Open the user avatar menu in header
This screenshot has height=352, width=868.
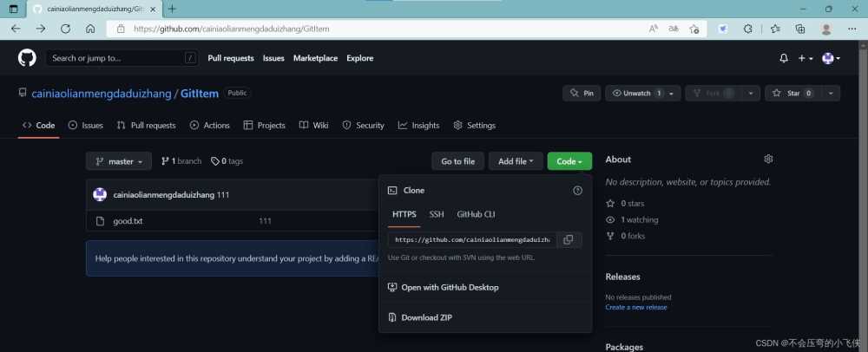831,58
